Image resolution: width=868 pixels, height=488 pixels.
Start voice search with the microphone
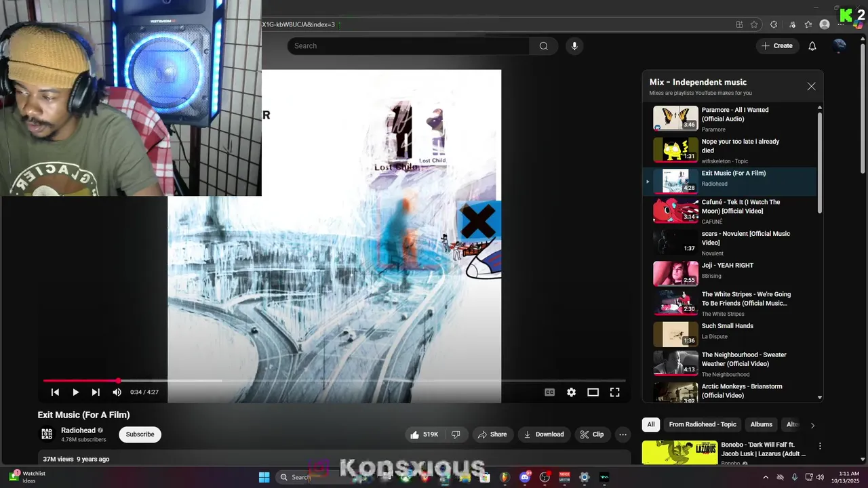click(x=574, y=46)
